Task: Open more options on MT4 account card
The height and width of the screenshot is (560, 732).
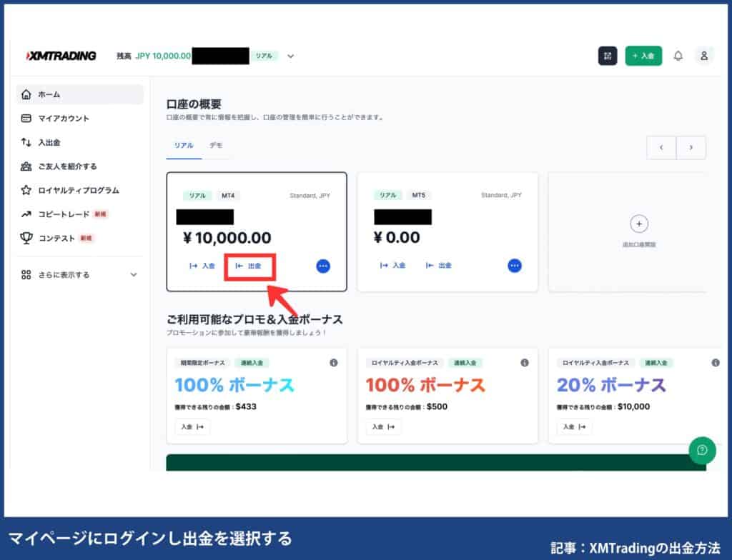Action: pyautogui.click(x=323, y=266)
